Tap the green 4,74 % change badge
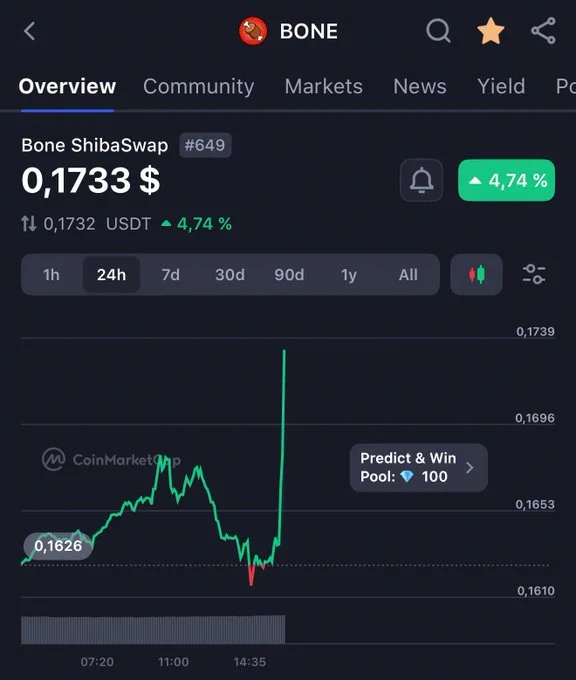Screen dimensions: 576x680 point(506,180)
